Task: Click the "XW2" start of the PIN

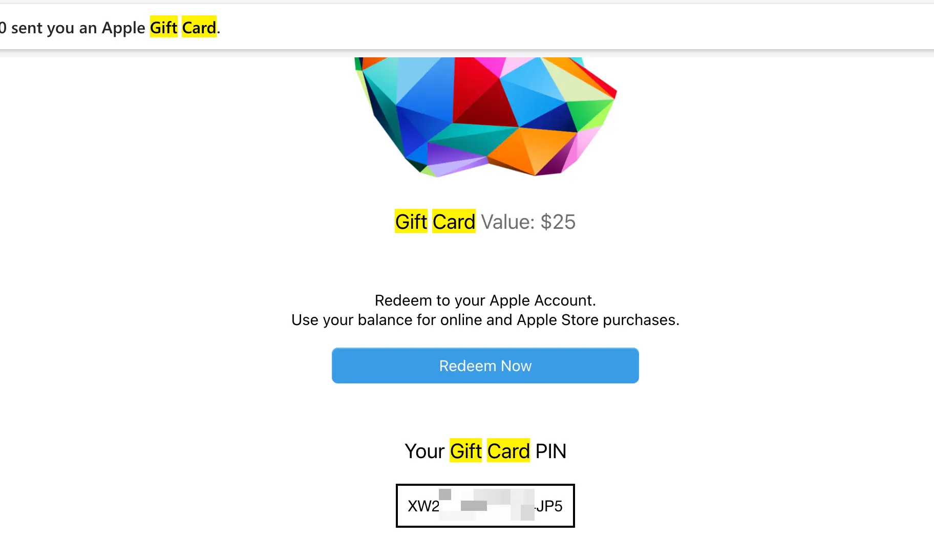Action: pyautogui.click(x=423, y=506)
